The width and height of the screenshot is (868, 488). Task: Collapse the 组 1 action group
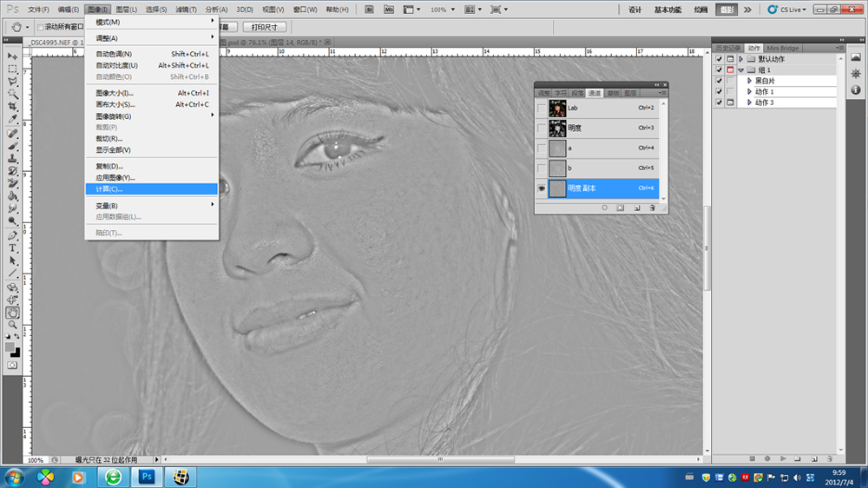click(x=740, y=70)
